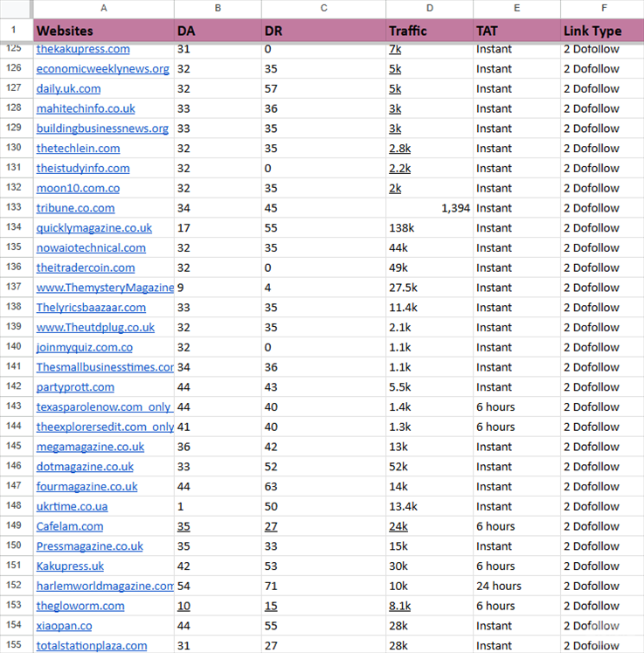The height and width of the screenshot is (653, 644).
Task: Select column B header
Action: click(218, 9)
